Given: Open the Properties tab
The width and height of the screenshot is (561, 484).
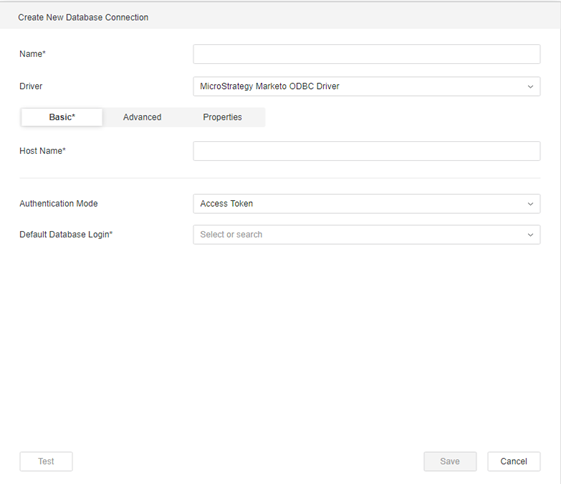Looking at the screenshot, I should [x=222, y=117].
